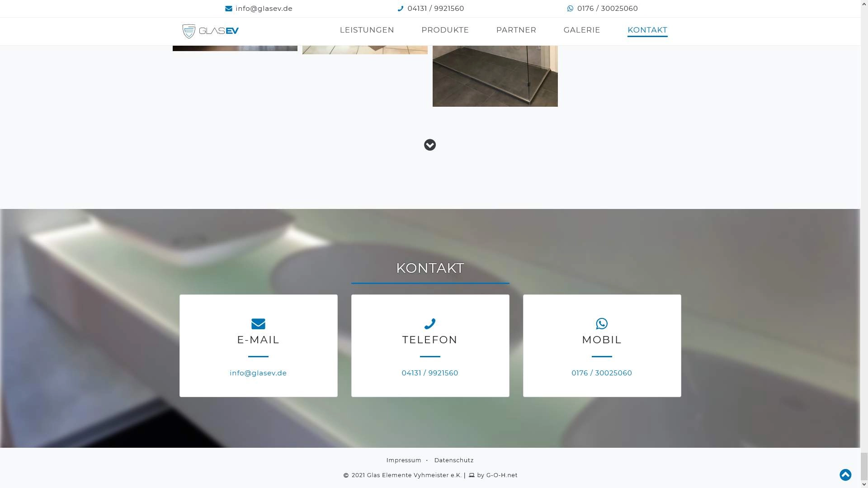Click 0176 / 30025060 in top bar

click(608, 9)
